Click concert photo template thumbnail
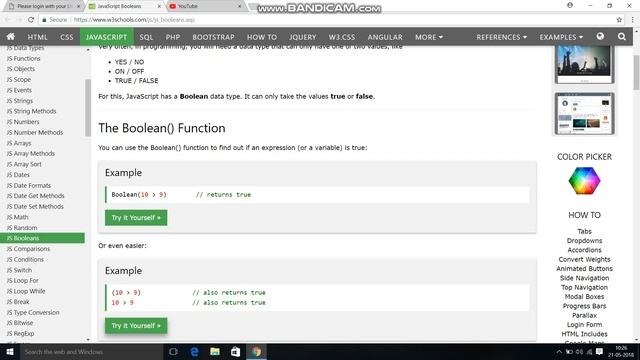 tap(584, 64)
